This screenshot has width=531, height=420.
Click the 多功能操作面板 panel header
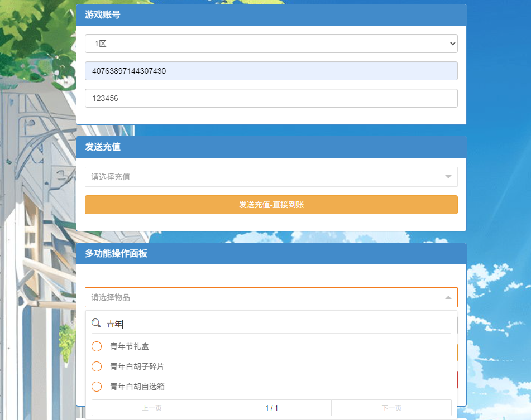point(271,253)
